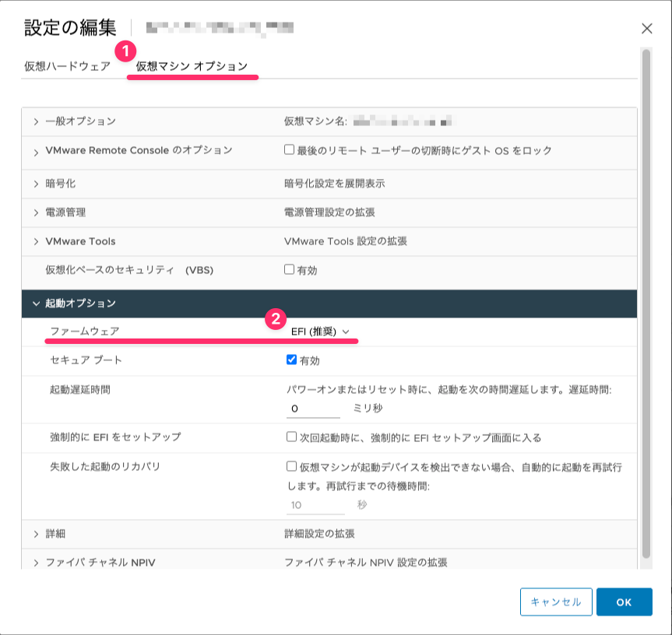
Task: Click the 仮想マシン名 label
Action: coord(315,121)
